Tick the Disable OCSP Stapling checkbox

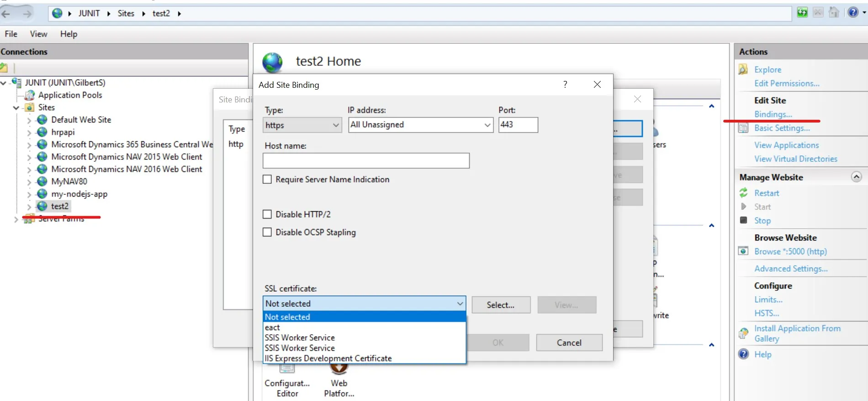point(267,232)
